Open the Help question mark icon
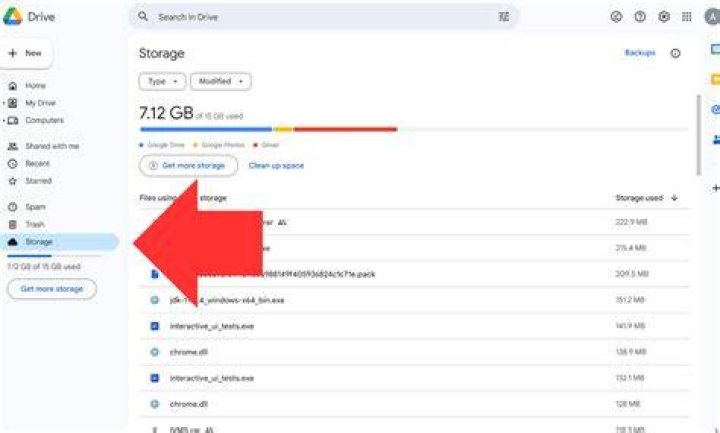Screen dimensions: 720x433 click(x=640, y=17)
